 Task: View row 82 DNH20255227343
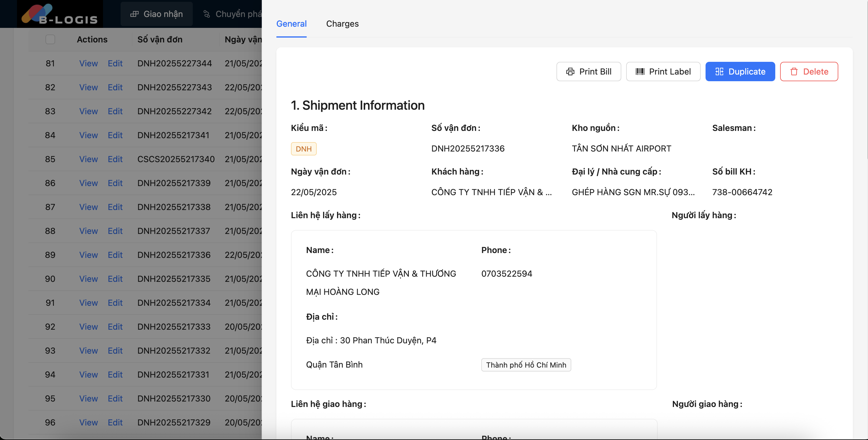88,87
